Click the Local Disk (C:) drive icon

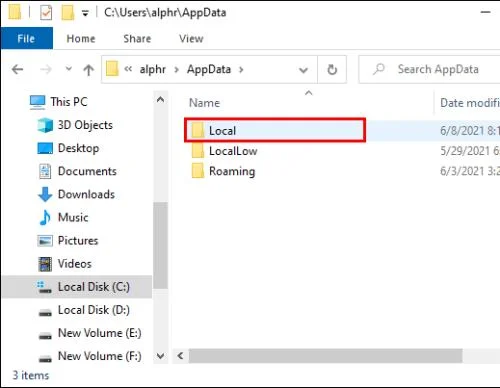44,287
